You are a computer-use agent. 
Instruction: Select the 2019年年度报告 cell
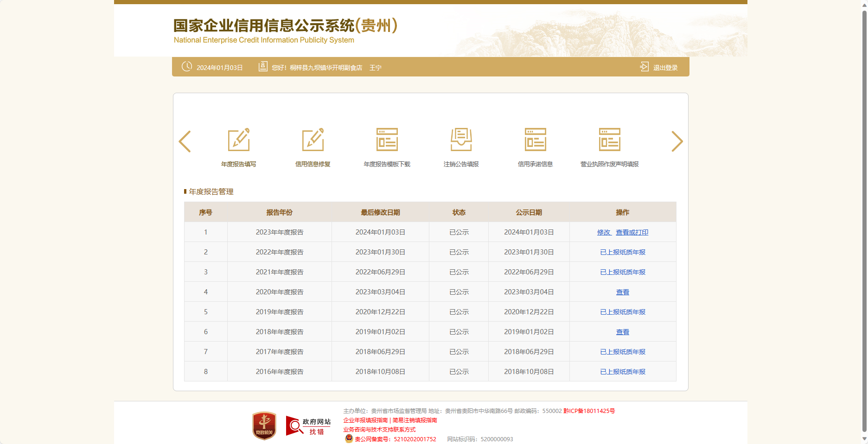pyautogui.click(x=280, y=312)
